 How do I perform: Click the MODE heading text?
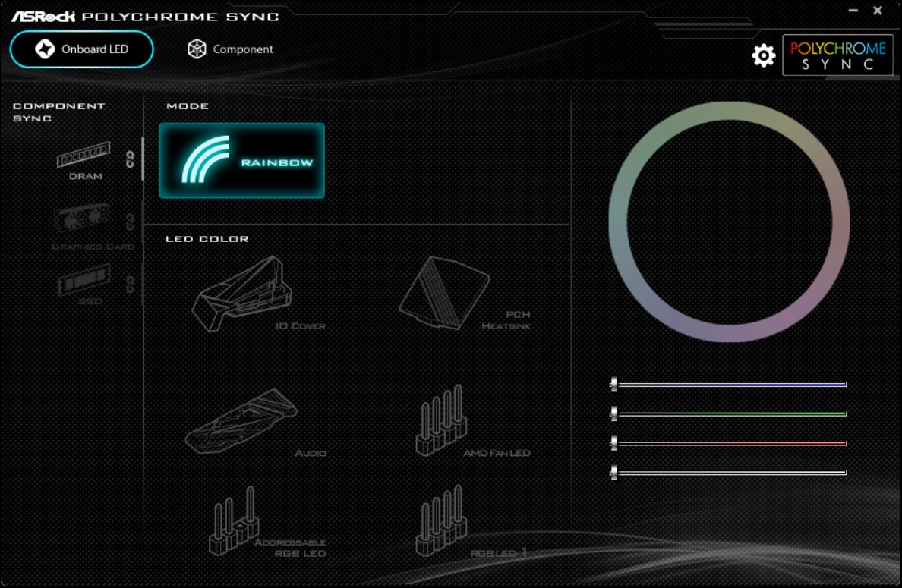pos(188,106)
